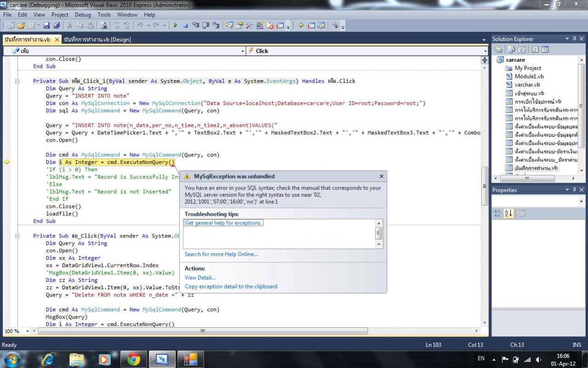Screen dimensions: 588x368
Task: Click View Code icon in Solution Explorer
Action: (x=535, y=50)
